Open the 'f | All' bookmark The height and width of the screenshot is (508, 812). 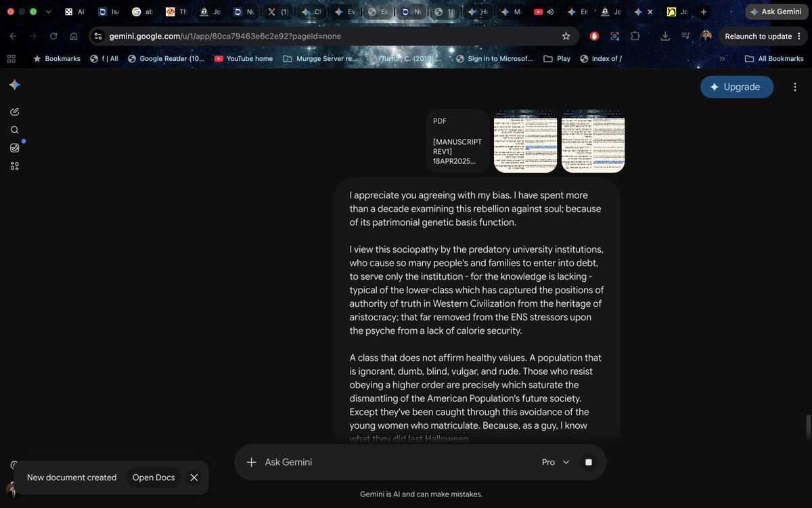tap(104, 59)
